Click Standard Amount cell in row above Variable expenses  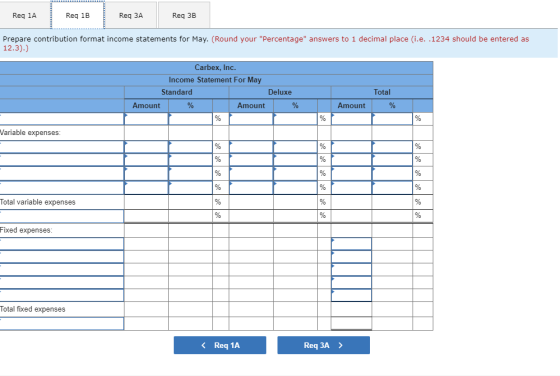146,119
